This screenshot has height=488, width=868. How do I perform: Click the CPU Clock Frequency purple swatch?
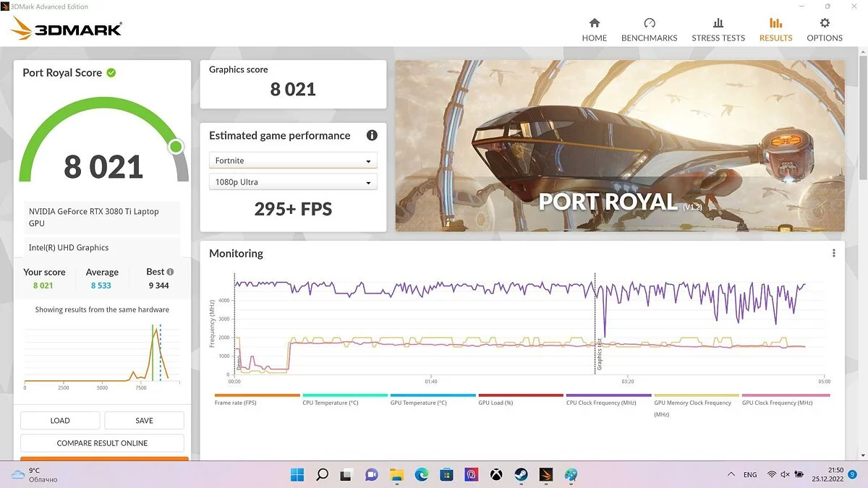tap(608, 395)
